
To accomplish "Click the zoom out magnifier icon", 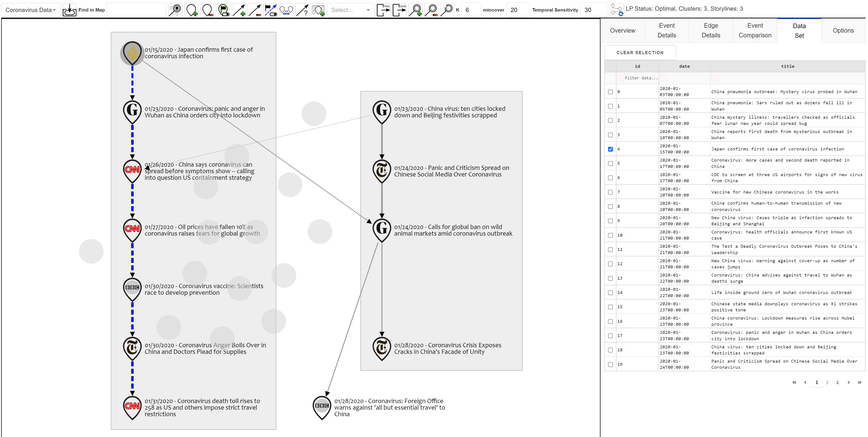I will [x=431, y=10].
